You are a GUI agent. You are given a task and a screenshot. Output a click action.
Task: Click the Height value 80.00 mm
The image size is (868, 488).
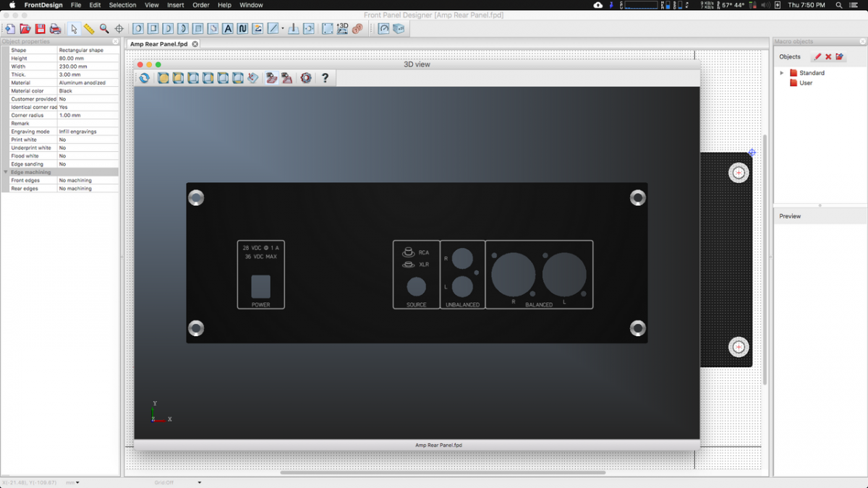click(x=88, y=59)
